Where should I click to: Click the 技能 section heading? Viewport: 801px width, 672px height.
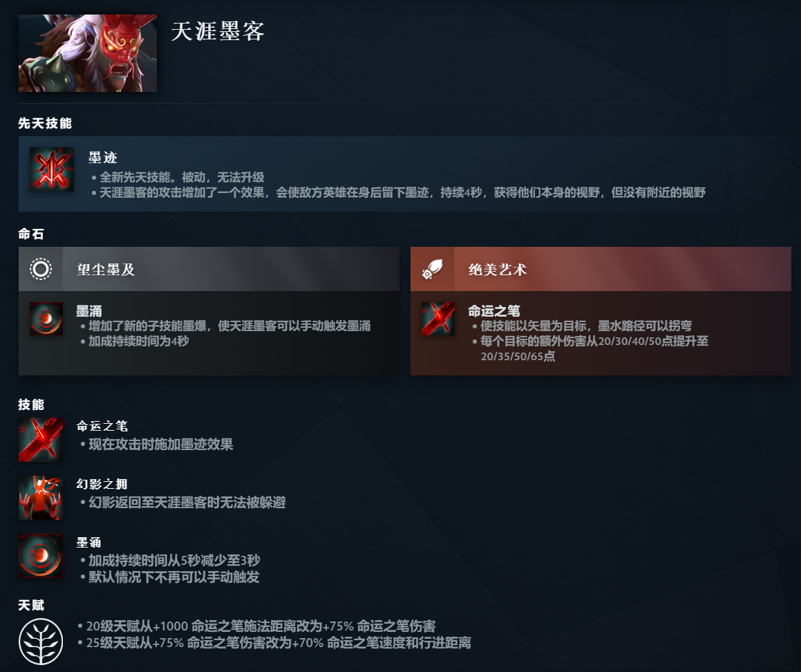click(31, 404)
